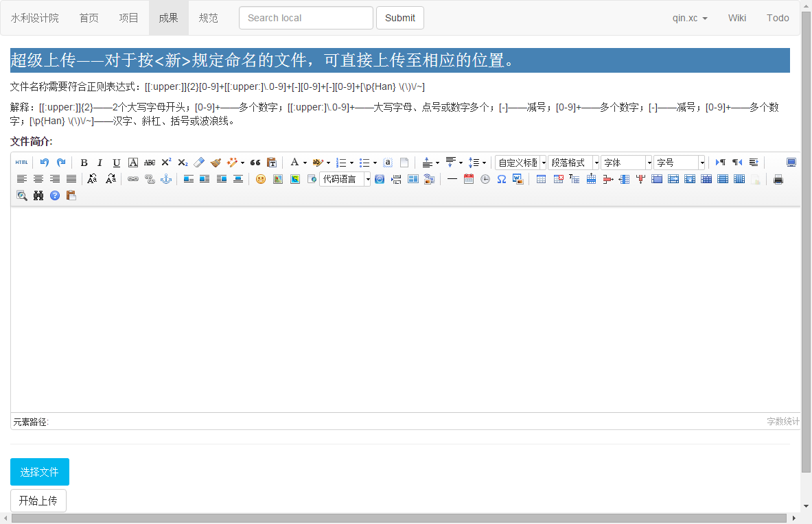Toggle underline formatting
The width and height of the screenshot is (812, 524).
[117, 163]
